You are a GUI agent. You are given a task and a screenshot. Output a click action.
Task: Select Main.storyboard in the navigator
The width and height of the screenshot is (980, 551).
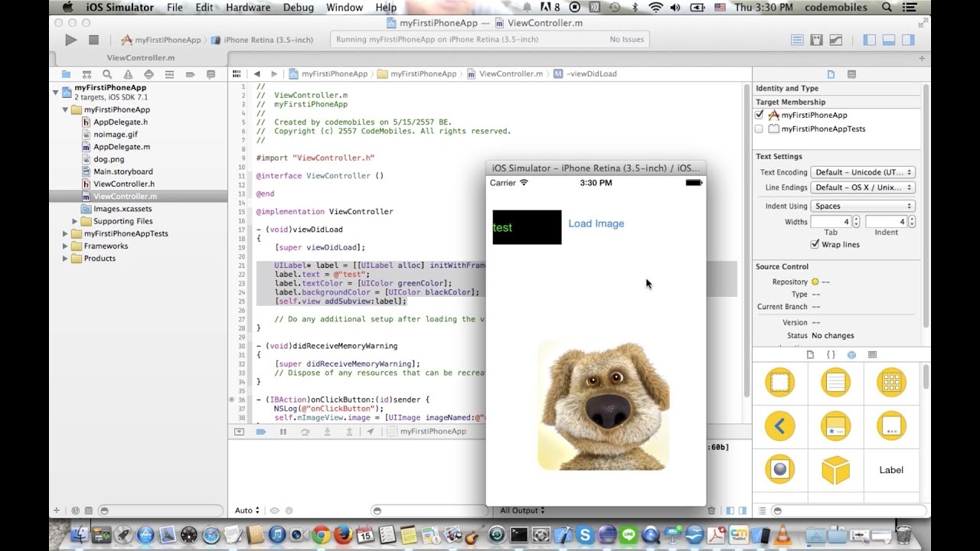coord(122,171)
